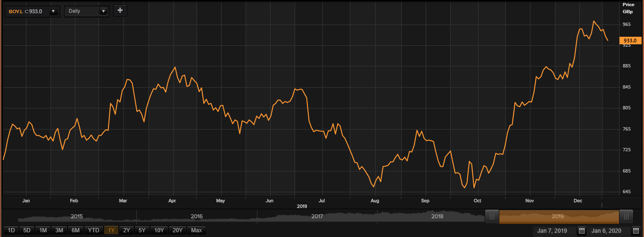
Task: Select the 1M time range
Action: tap(43, 230)
